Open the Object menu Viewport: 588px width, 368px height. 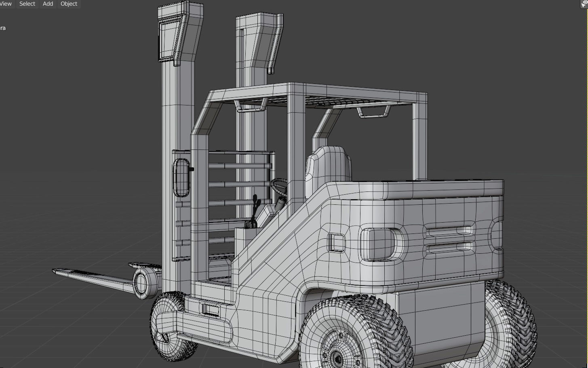(x=68, y=4)
